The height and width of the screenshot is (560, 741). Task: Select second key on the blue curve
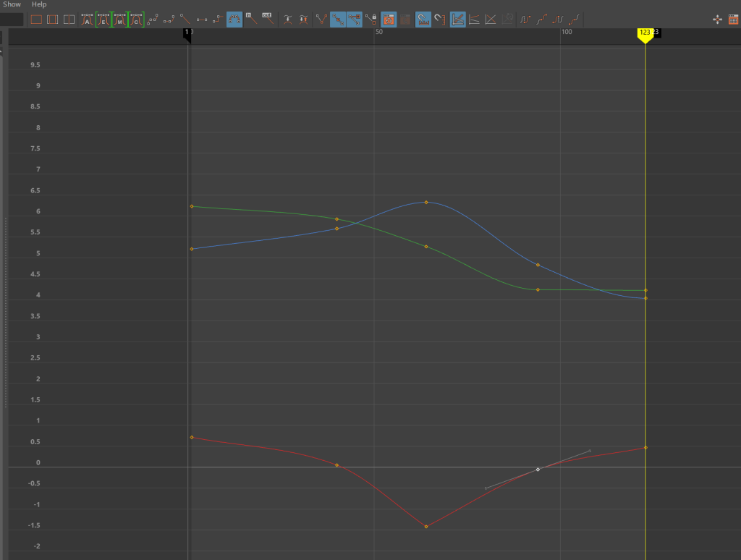pyautogui.click(x=337, y=229)
